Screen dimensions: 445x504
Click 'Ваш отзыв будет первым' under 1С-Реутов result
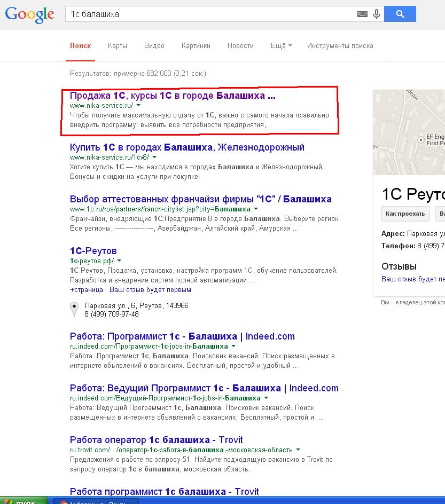[x=150, y=289]
